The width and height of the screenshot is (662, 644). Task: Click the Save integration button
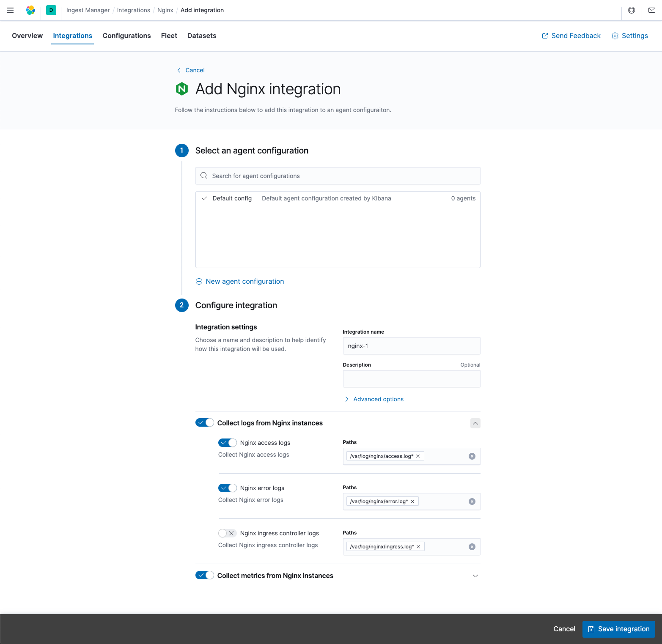[619, 629]
